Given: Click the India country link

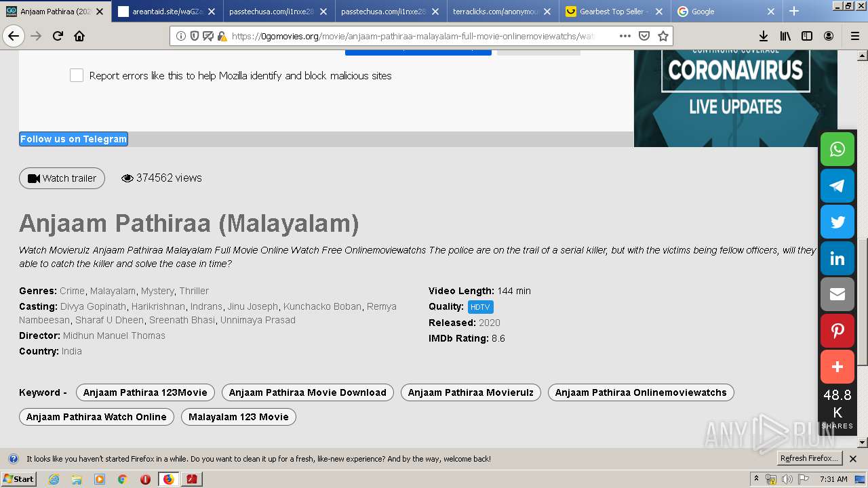Looking at the screenshot, I should point(72,351).
